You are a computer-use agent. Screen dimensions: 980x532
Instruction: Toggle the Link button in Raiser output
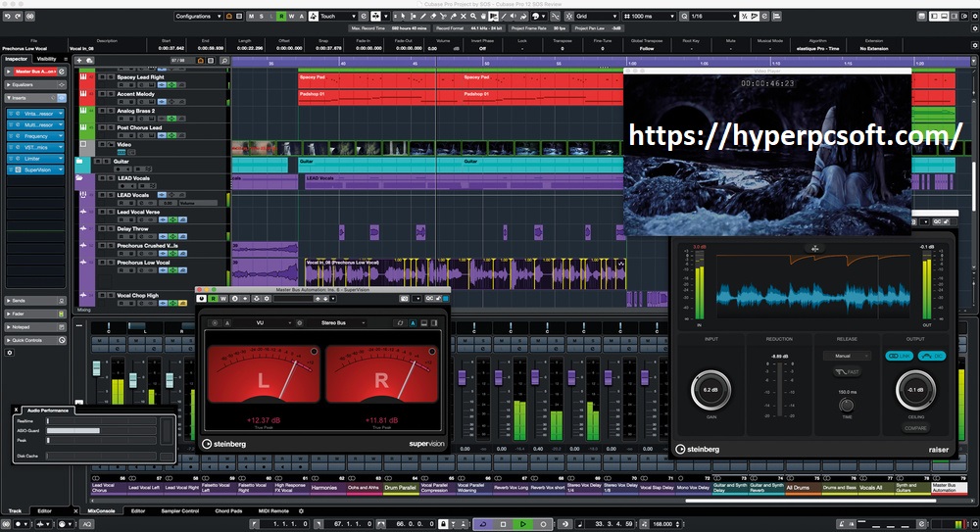pos(900,356)
